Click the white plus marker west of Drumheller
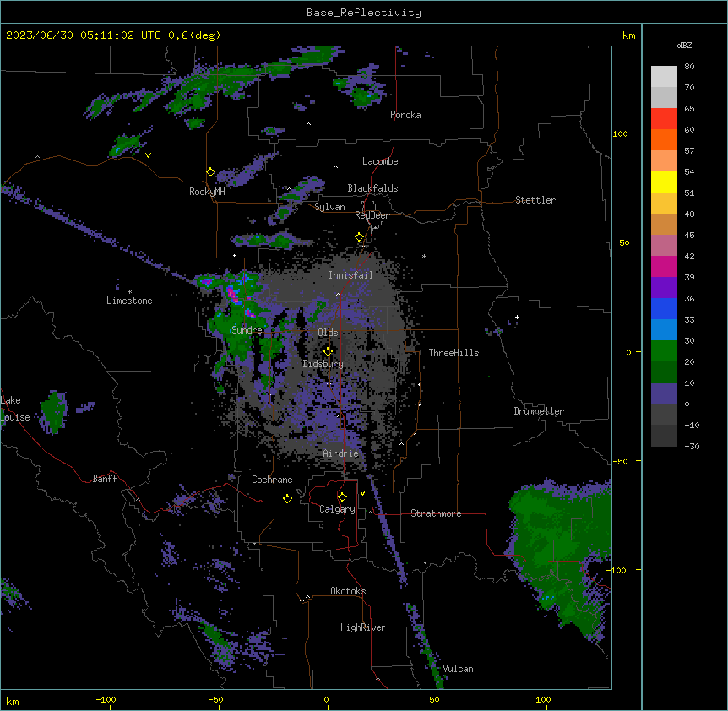Screen dimensions: 728x711 [x=517, y=317]
